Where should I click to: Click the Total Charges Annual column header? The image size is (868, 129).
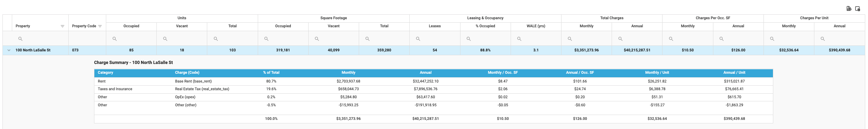(x=637, y=26)
